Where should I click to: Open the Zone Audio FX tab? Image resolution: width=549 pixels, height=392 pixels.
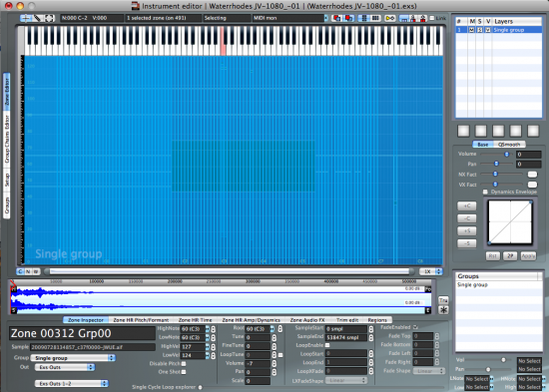click(x=307, y=320)
